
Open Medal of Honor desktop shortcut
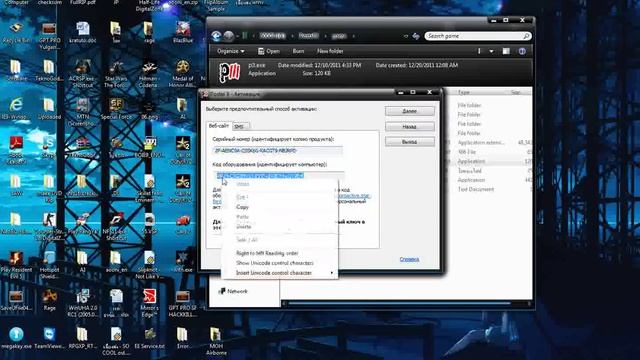click(x=182, y=73)
